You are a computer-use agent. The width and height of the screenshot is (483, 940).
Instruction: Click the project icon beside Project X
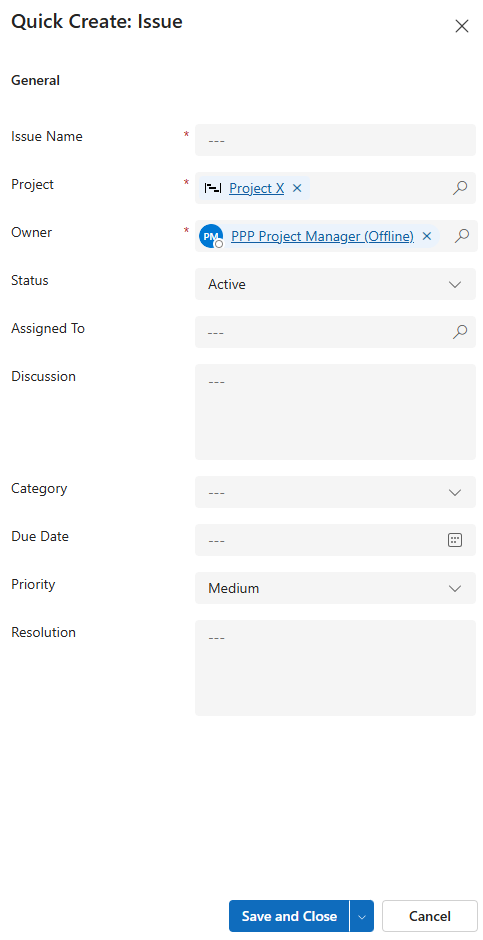pyautogui.click(x=213, y=188)
